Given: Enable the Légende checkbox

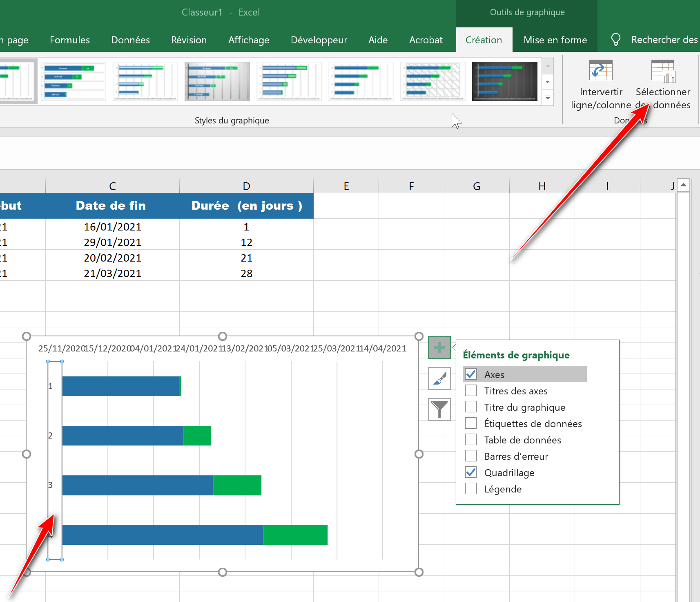Looking at the screenshot, I should 471,488.
